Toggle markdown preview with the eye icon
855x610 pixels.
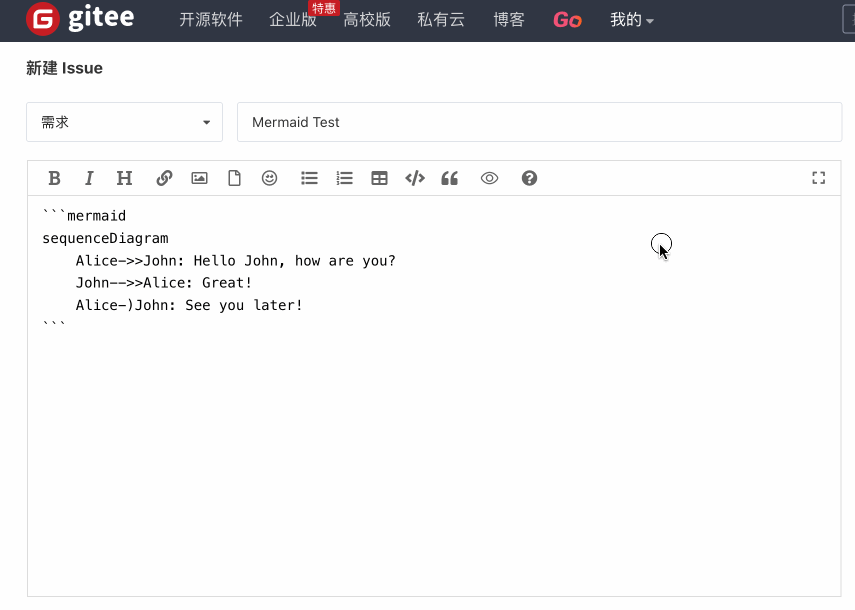[x=490, y=178]
